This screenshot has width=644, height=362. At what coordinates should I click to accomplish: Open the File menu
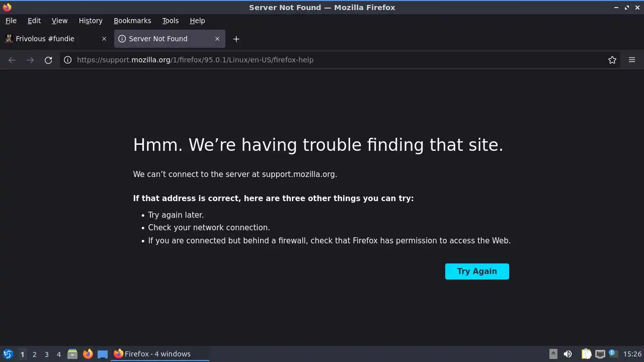(11, 21)
